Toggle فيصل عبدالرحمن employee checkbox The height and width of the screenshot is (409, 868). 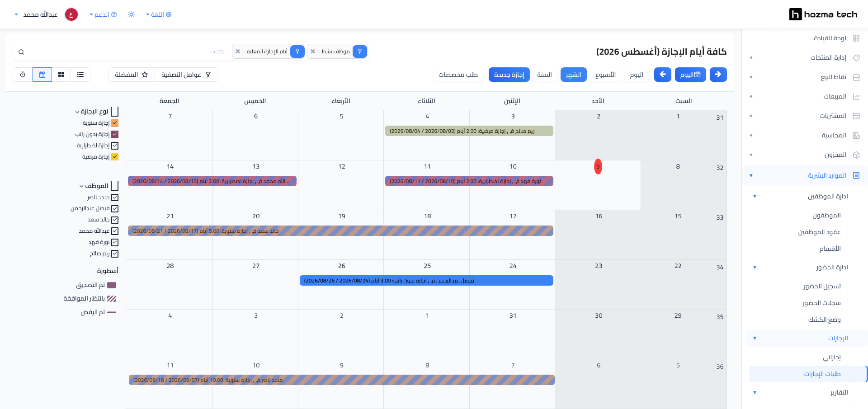coord(115,209)
